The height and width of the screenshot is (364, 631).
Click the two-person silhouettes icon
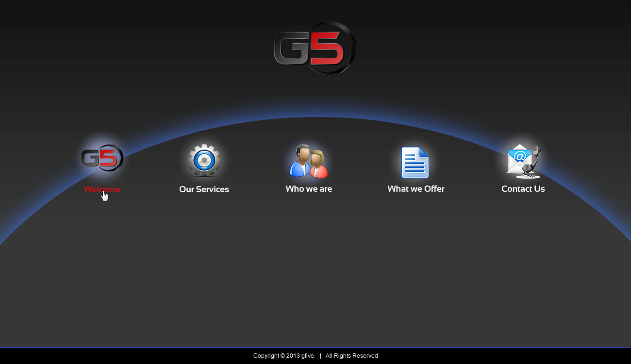tap(308, 161)
